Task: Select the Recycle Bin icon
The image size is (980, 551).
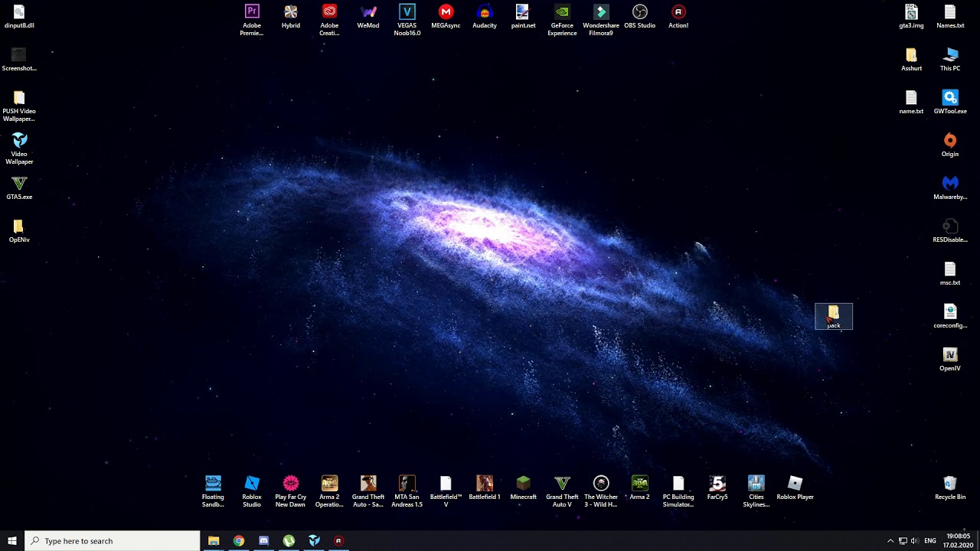Action: click(x=950, y=488)
